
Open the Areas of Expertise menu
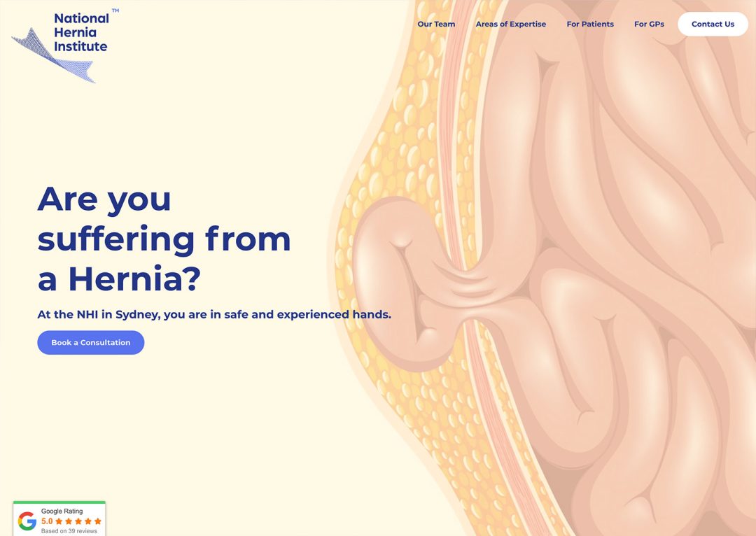coord(510,24)
